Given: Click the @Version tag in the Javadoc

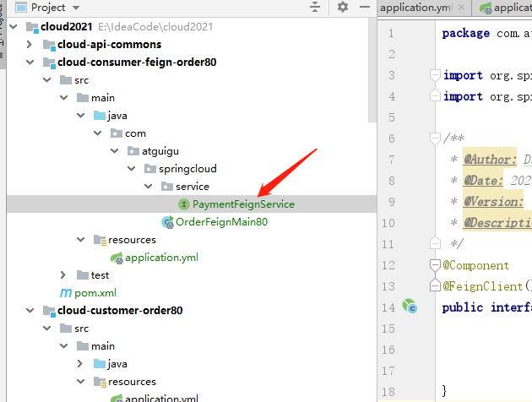Looking at the screenshot, I should (493, 202).
